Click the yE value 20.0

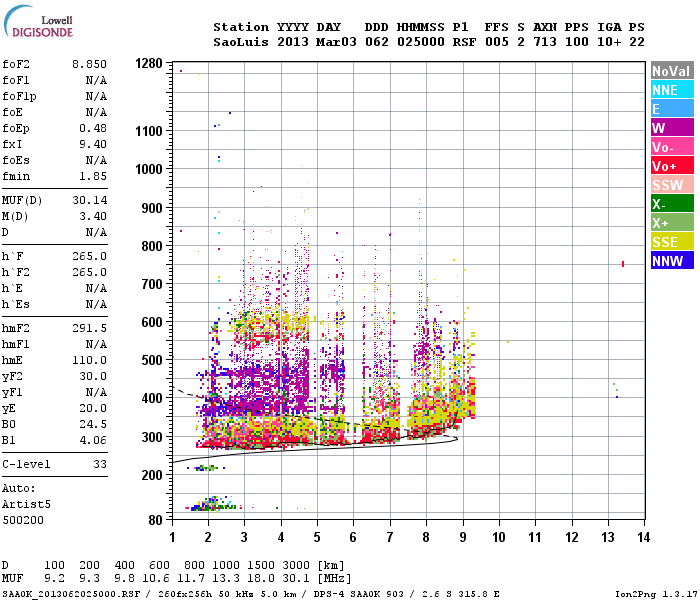click(93, 408)
